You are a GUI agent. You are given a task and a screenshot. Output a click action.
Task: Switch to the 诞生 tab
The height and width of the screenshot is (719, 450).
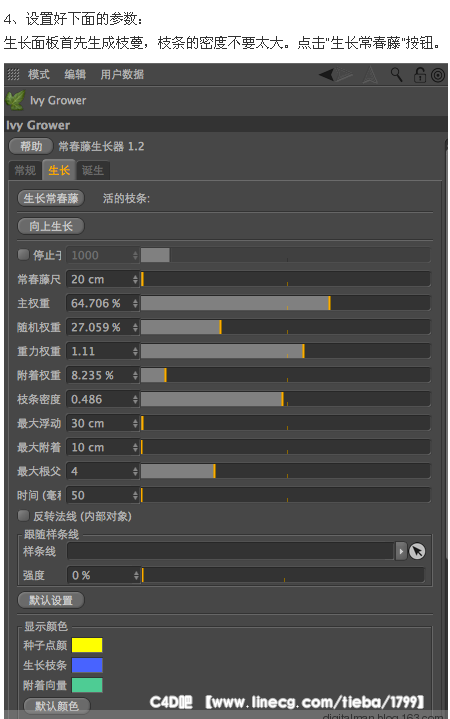93,171
